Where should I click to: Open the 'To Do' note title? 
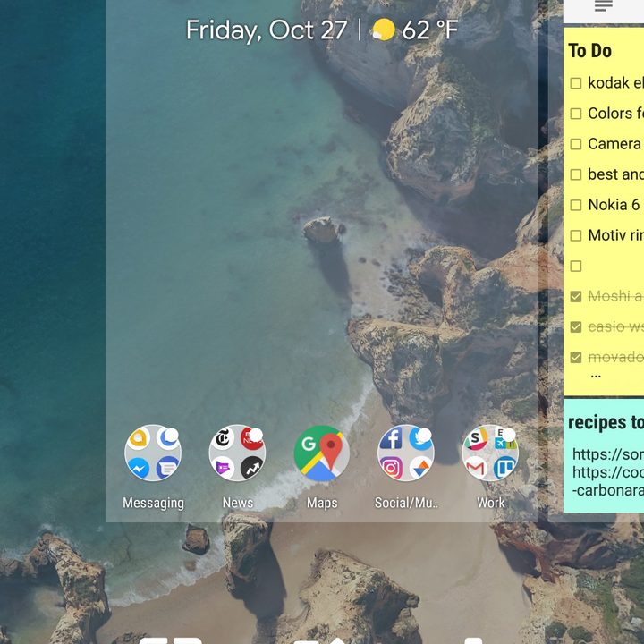click(589, 51)
